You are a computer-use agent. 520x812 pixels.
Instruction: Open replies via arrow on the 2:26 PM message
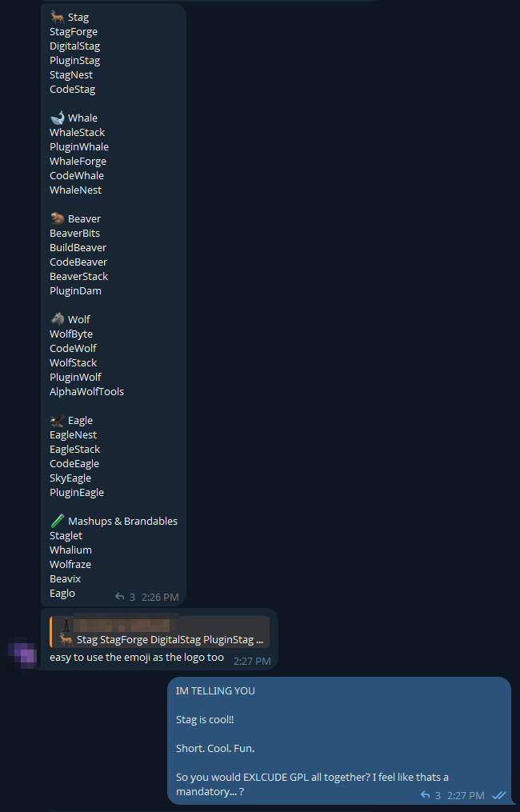point(120,597)
